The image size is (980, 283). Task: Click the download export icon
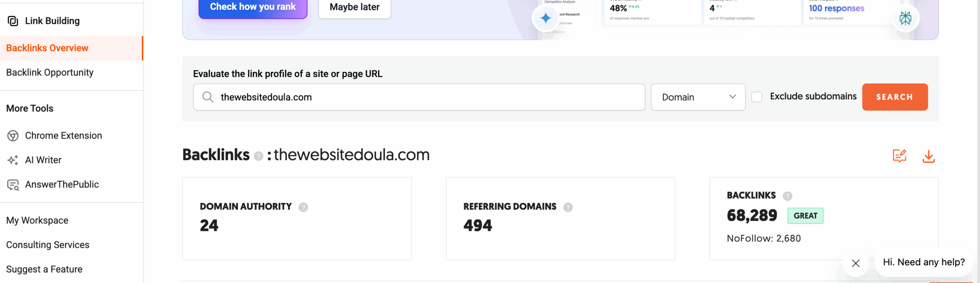pyautogui.click(x=928, y=156)
